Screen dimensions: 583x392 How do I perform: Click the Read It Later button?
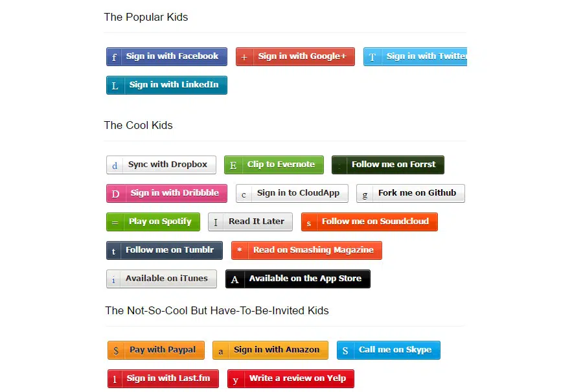(250, 222)
